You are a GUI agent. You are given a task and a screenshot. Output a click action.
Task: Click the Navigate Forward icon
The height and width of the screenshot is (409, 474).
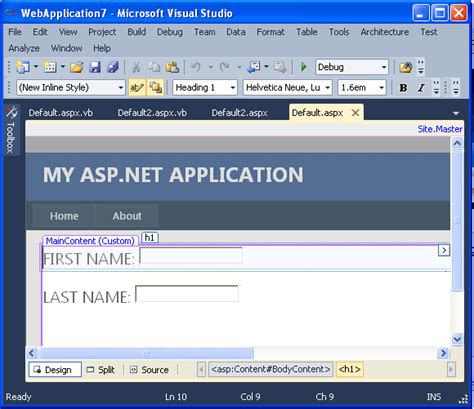tap(280, 68)
